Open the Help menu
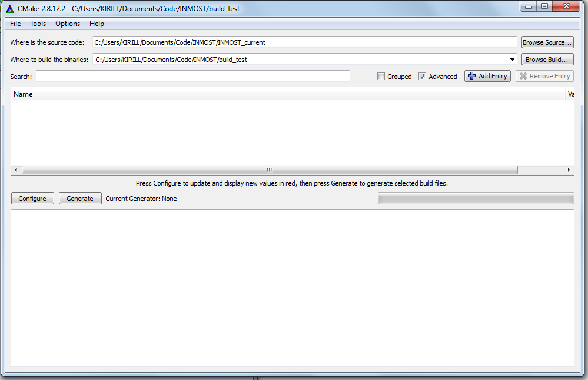Screen dimensions: 588x380 pyautogui.click(x=97, y=24)
